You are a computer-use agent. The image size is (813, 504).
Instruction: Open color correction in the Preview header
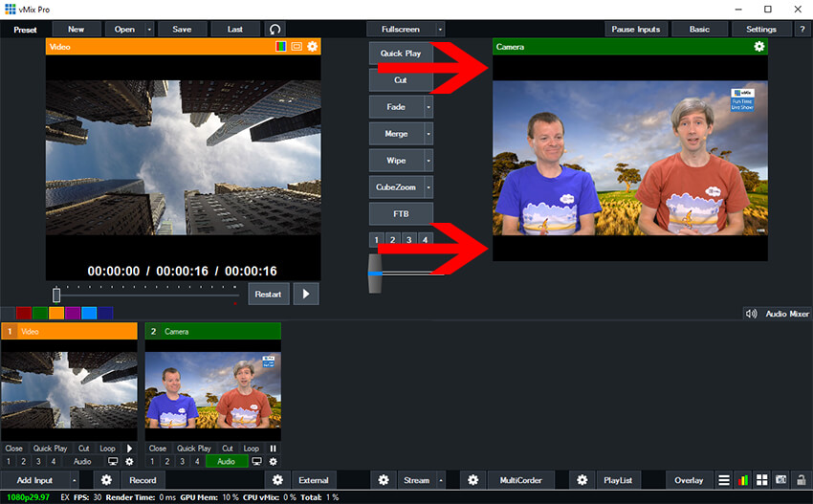tap(280, 46)
